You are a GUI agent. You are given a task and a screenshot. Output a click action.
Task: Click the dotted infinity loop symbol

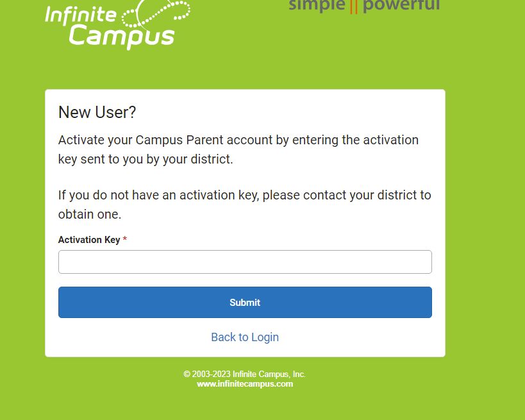pyautogui.click(x=156, y=13)
